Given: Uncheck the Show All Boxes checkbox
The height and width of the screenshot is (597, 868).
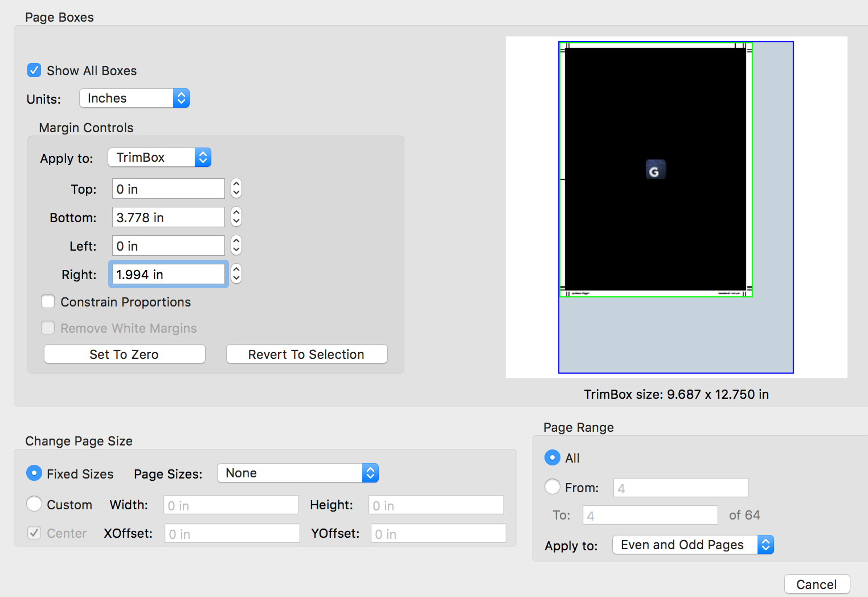Looking at the screenshot, I should pyautogui.click(x=34, y=70).
